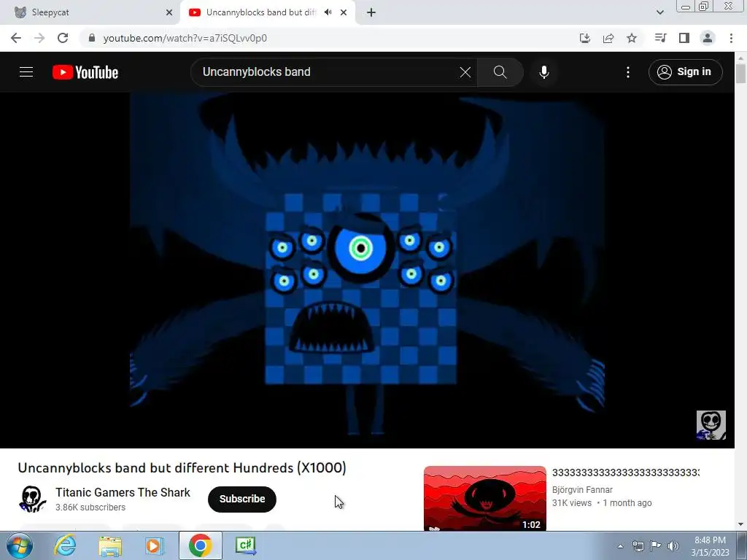Go forward in browser history
The image size is (747, 560).
pyautogui.click(x=39, y=38)
